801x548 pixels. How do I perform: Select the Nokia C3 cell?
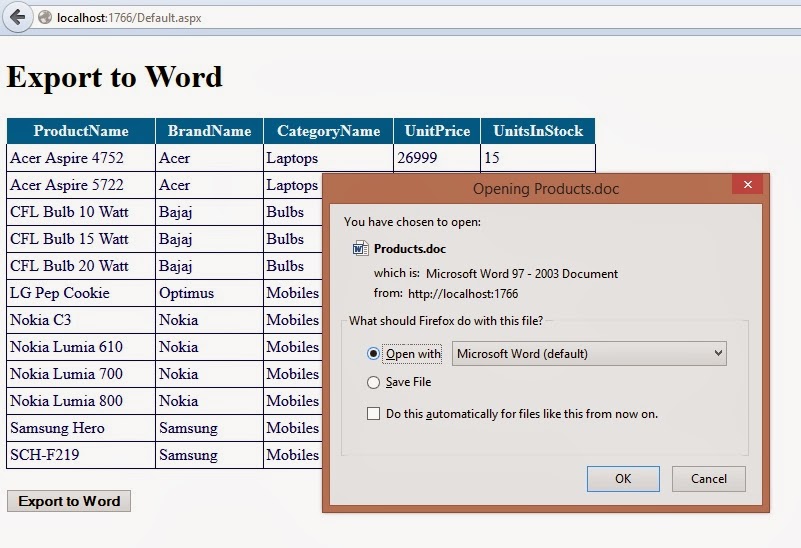(x=81, y=320)
